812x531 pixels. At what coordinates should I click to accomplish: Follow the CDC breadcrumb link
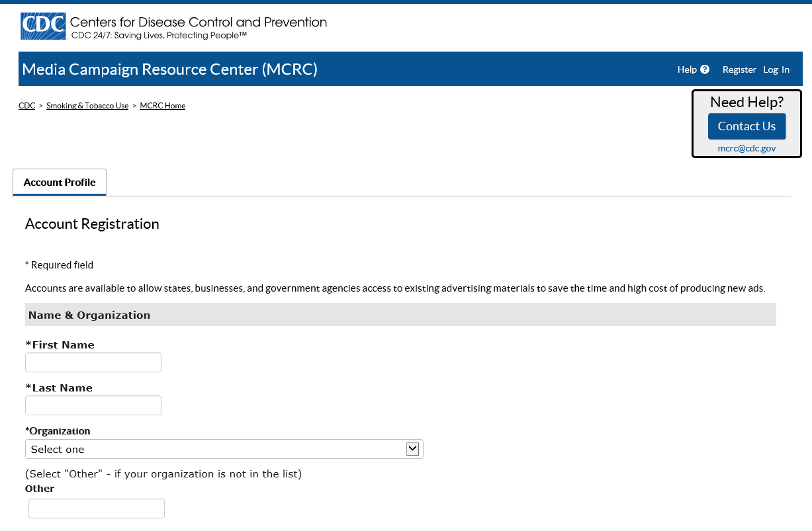pos(26,106)
